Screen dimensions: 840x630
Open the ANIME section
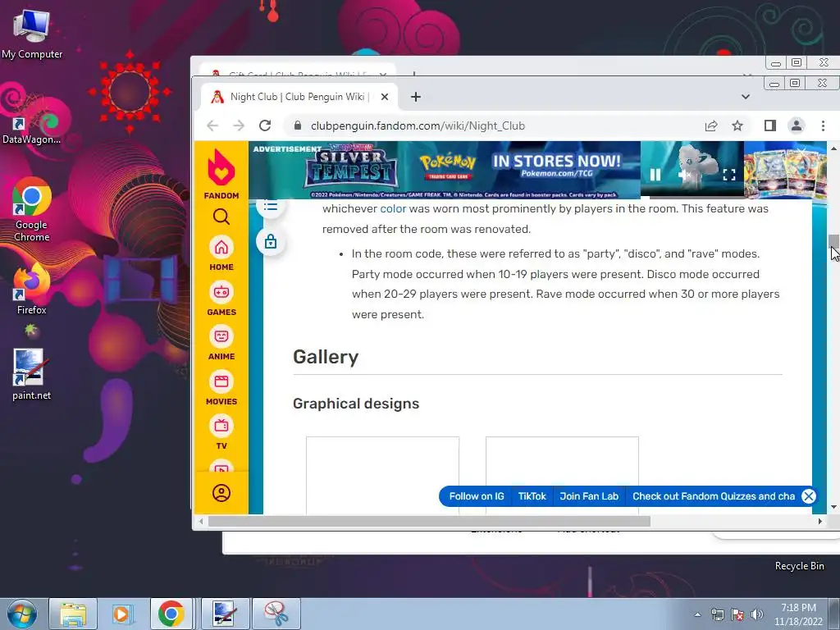(x=221, y=343)
